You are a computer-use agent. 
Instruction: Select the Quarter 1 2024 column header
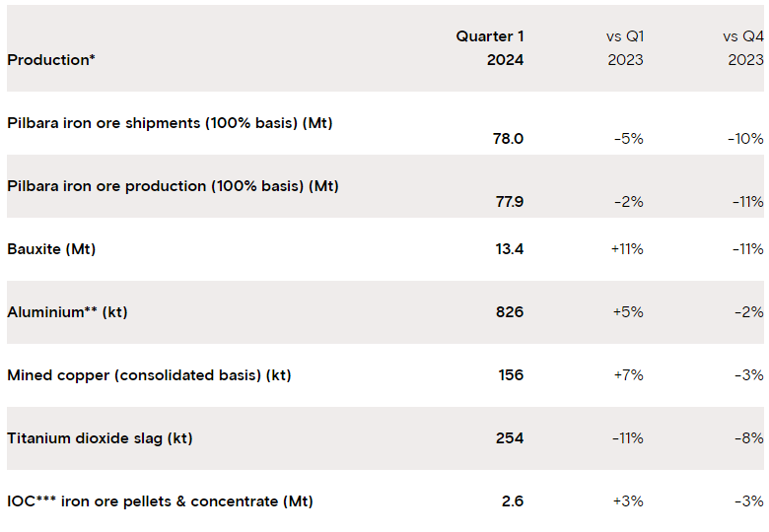tap(490, 48)
